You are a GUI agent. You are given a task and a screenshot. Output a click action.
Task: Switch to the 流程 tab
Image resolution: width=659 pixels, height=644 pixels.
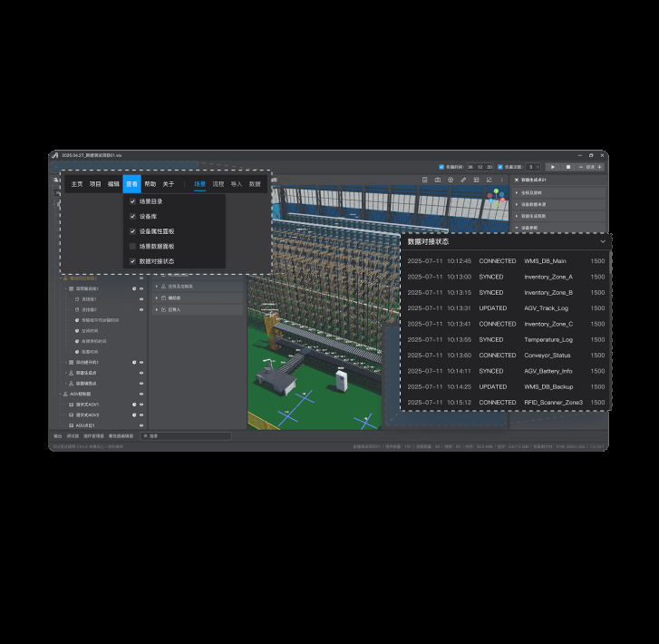tap(218, 184)
